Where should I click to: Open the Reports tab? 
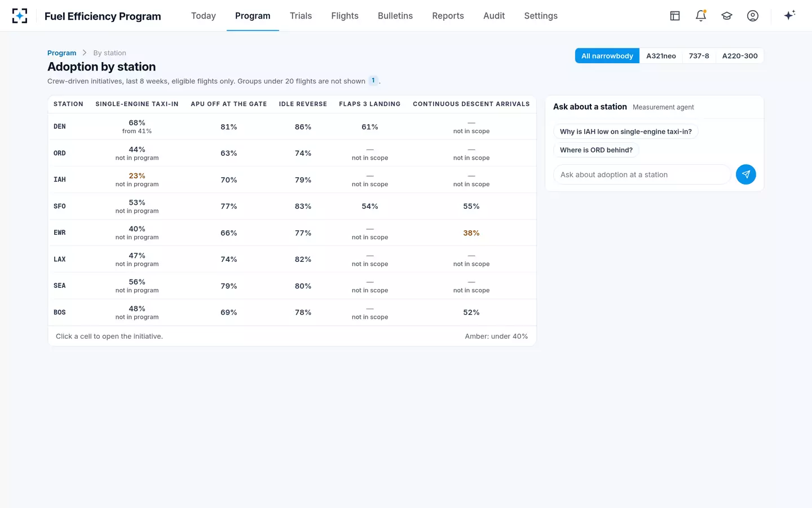pos(448,16)
